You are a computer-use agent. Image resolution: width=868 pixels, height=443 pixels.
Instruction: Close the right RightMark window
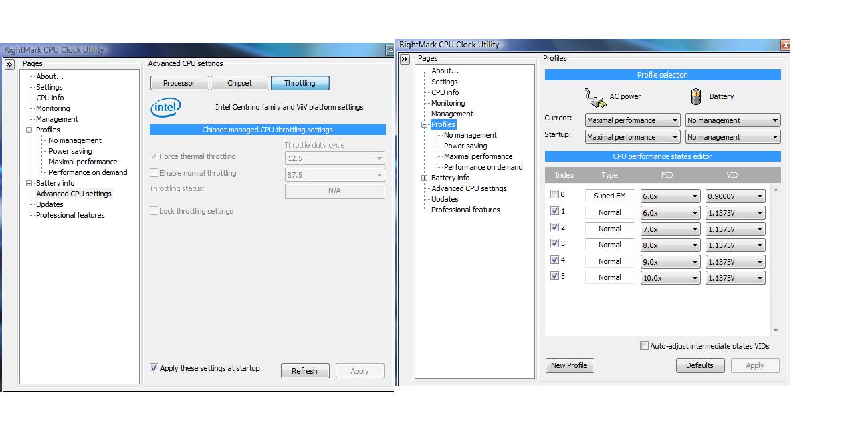click(785, 45)
